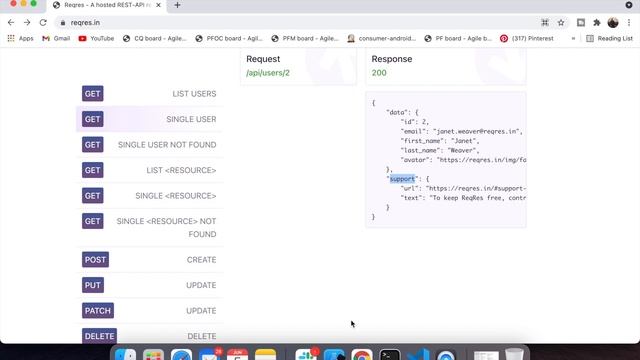The height and width of the screenshot is (360, 640).
Task: Open the tab-window icon beside the bookmark star
Action: (581, 22)
